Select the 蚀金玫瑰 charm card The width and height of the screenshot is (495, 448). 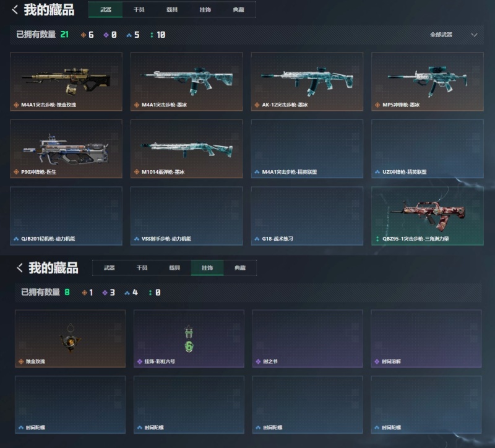(x=70, y=338)
